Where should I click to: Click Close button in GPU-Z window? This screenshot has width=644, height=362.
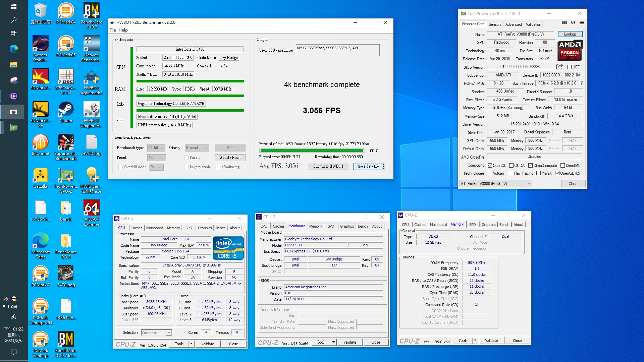[573, 184]
